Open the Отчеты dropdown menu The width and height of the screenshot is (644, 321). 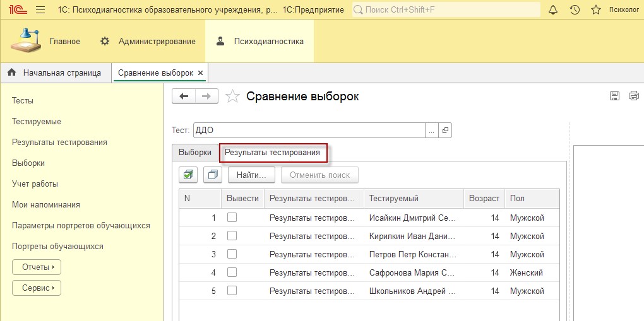point(37,267)
